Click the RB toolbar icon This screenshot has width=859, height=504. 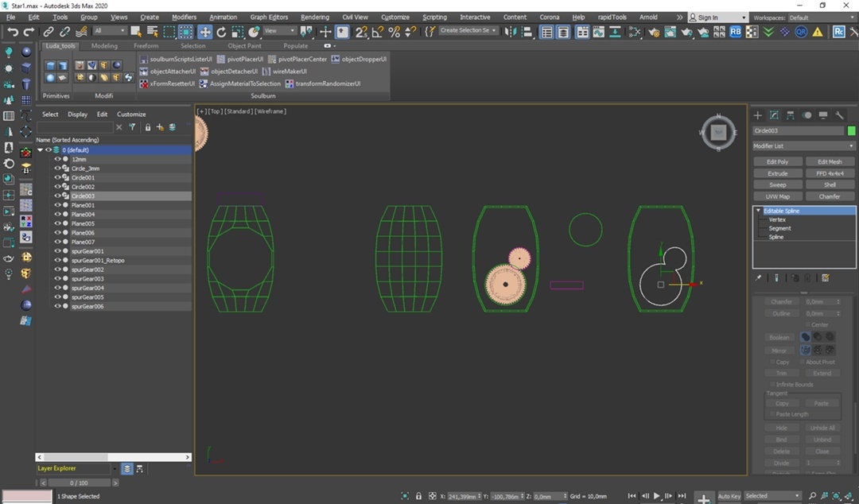coord(735,32)
